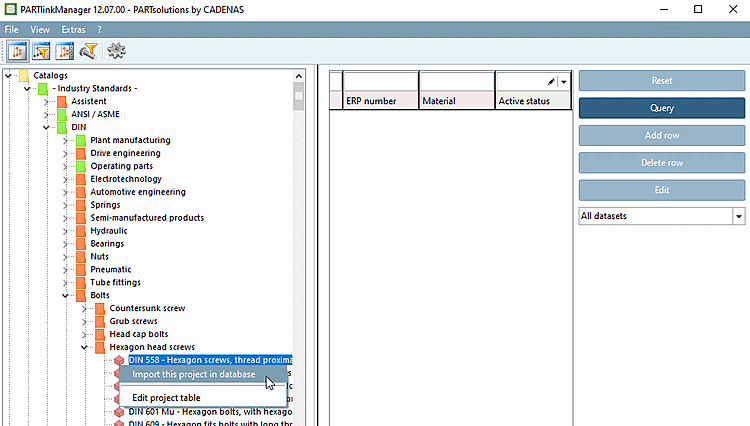The height and width of the screenshot is (426, 750).
Task: Select the Hexagon head screws orange icon
Action: (100, 347)
